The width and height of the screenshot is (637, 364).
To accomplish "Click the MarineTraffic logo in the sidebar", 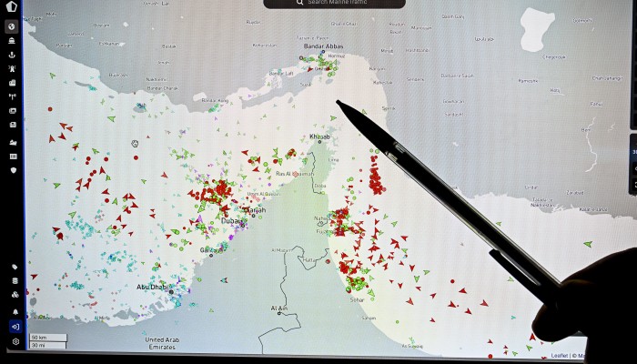I will 13,6.
